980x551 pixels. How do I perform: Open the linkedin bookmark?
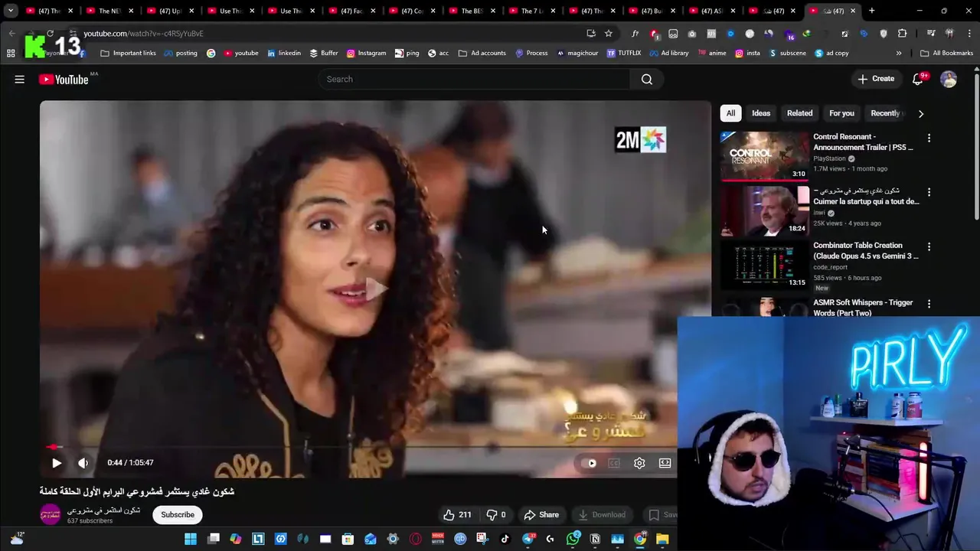click(283, 54)
